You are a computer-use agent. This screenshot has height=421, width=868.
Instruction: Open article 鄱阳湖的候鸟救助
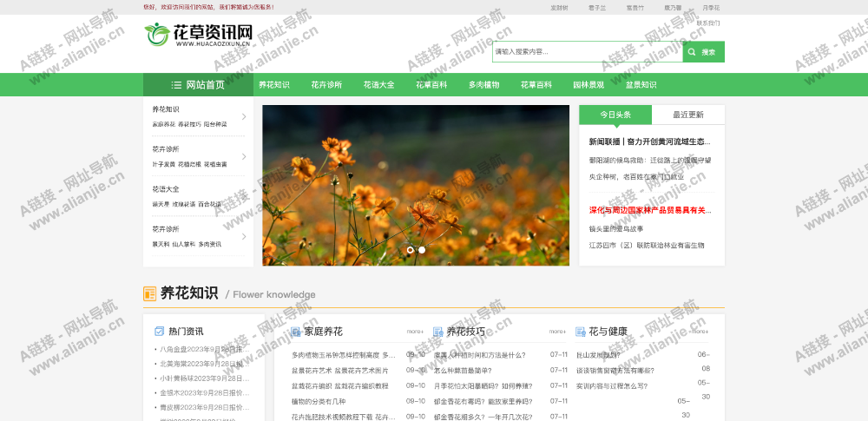[650, 160]
